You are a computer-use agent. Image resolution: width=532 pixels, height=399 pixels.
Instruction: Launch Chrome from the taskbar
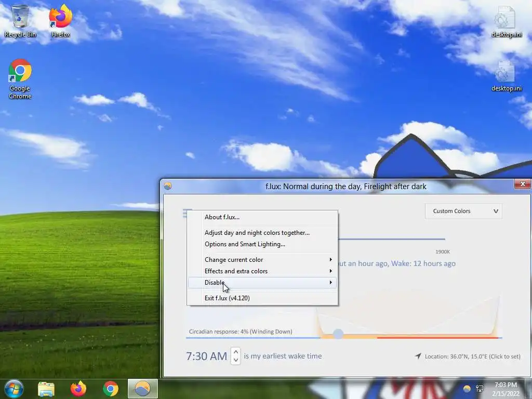[x=111, y=389]
